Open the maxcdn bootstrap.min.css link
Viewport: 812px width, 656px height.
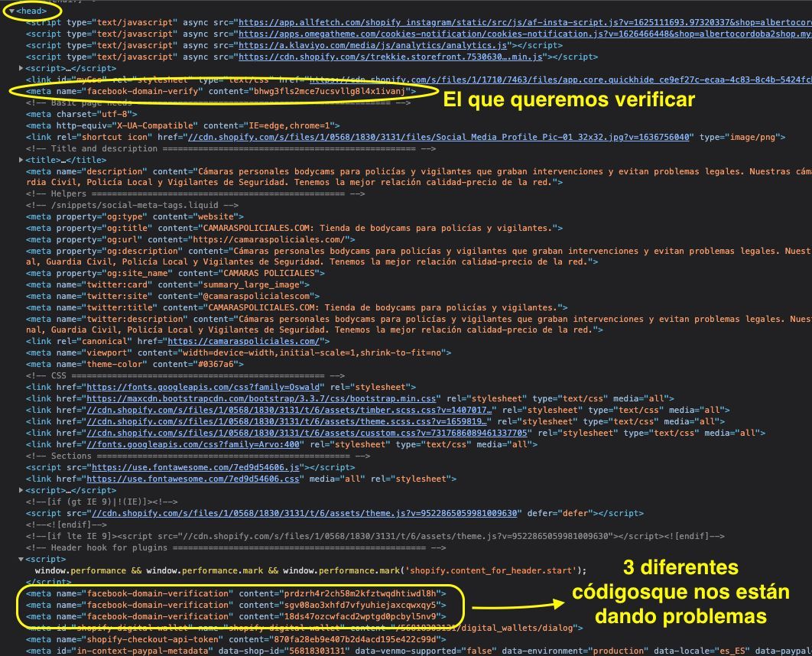(x=261, y=398)
